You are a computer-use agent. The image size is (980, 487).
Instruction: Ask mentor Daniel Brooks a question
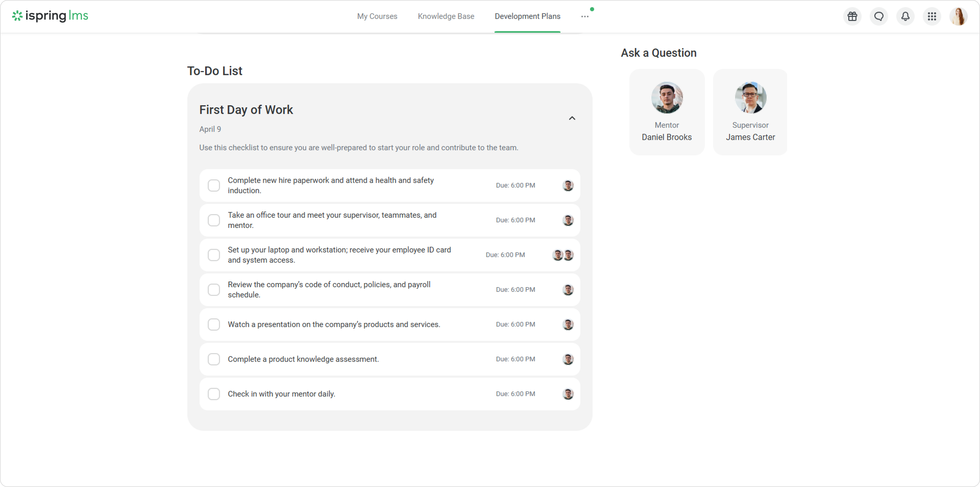pos(667,112)
